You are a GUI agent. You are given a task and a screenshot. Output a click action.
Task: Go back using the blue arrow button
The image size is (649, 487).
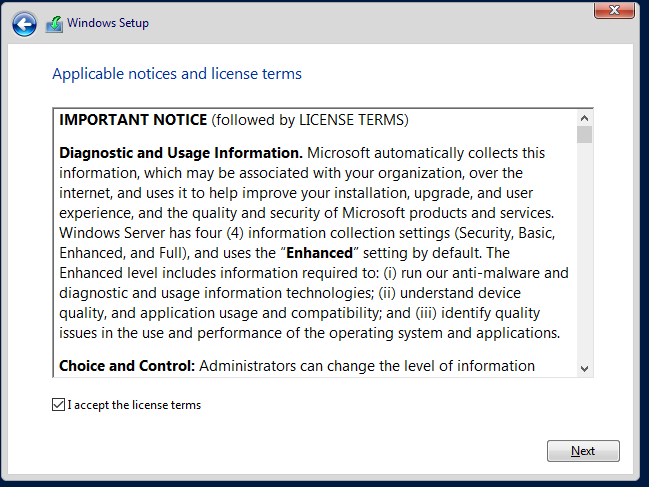pos(24,24)
